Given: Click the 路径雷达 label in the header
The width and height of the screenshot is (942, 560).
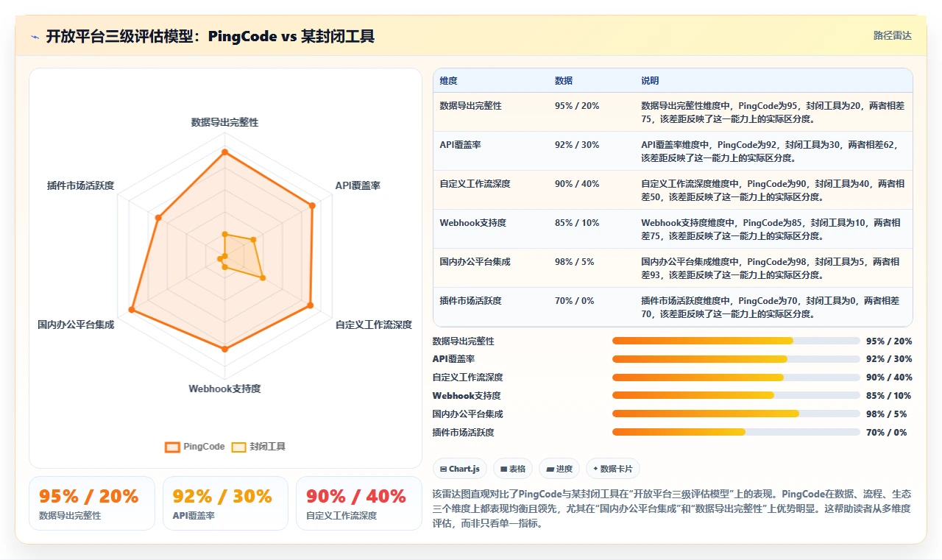Looking at the screenshot, I should click(x=892, y=35).
